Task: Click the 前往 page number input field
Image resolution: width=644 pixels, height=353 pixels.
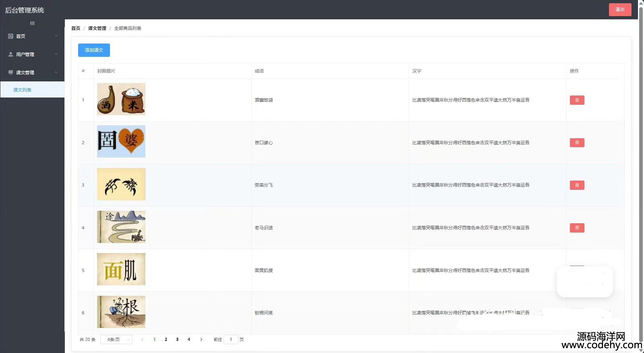Action: (x=231, y=340)
